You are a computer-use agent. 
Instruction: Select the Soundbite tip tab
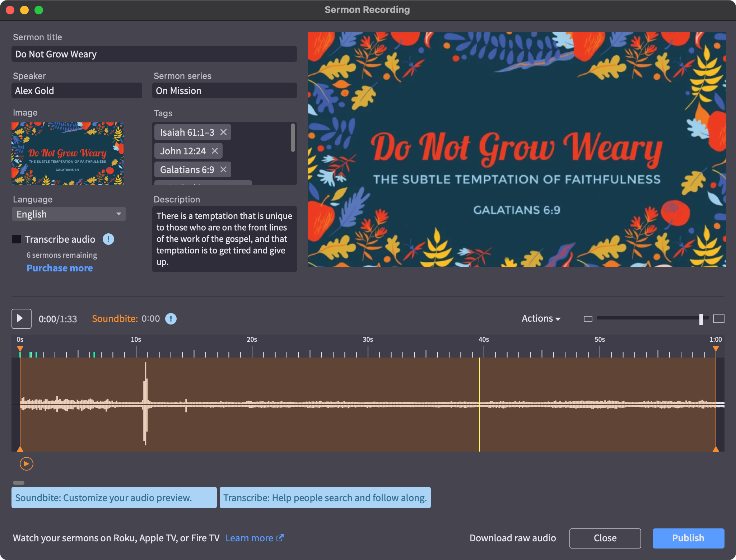(x=114, y=498)
